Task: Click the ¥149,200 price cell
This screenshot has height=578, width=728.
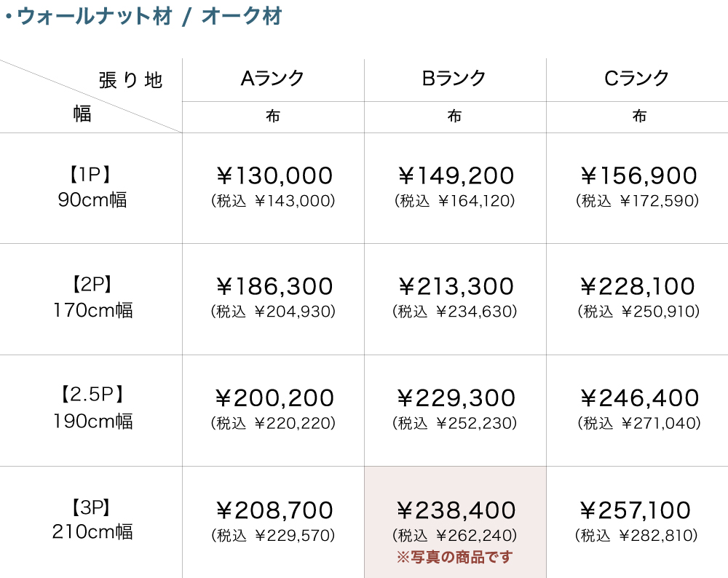Action: [x=455, y=176]
